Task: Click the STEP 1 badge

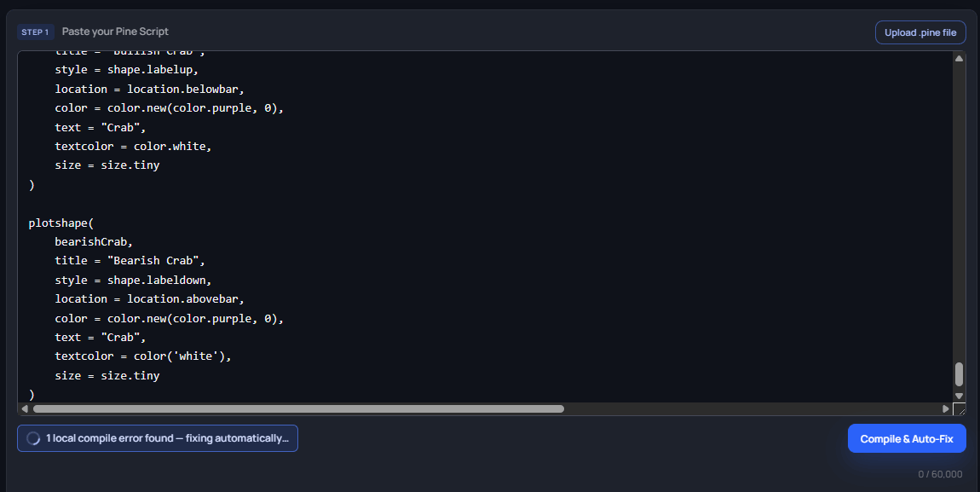Action: coord(35,32)
